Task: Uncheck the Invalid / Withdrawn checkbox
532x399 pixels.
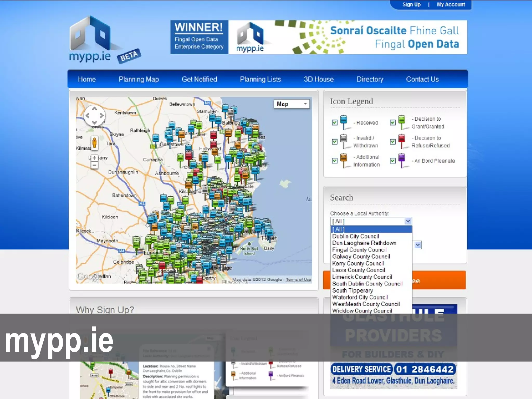Action: (x=335, y=142)
